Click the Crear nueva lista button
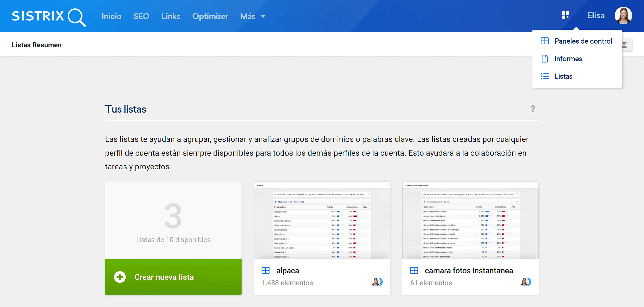Screen dimensions: 644x307 pyautogui.click(x=173, y=277)
